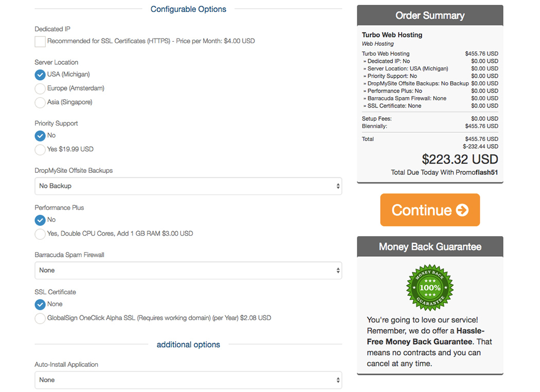Click the Order Summary header
This screenshot has width=540, height=392.
(x=430, y=15)
